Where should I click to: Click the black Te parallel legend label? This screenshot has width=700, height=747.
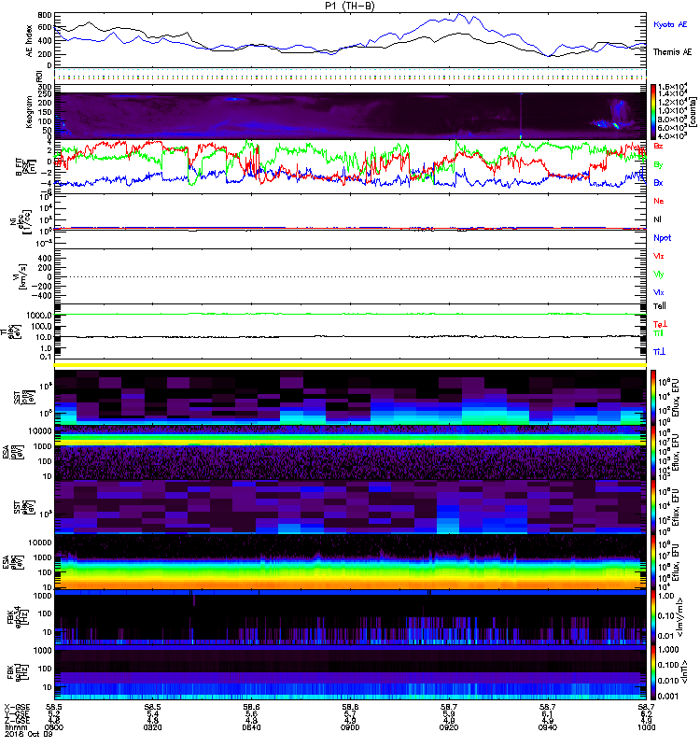point(660,306)
